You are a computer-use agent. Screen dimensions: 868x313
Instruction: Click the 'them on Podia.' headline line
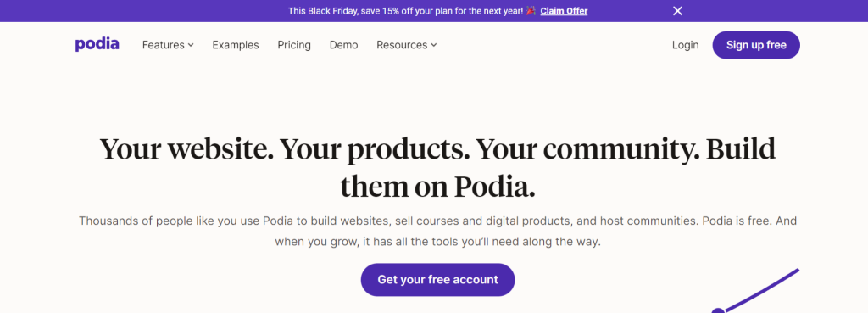(x=437, y=186)
